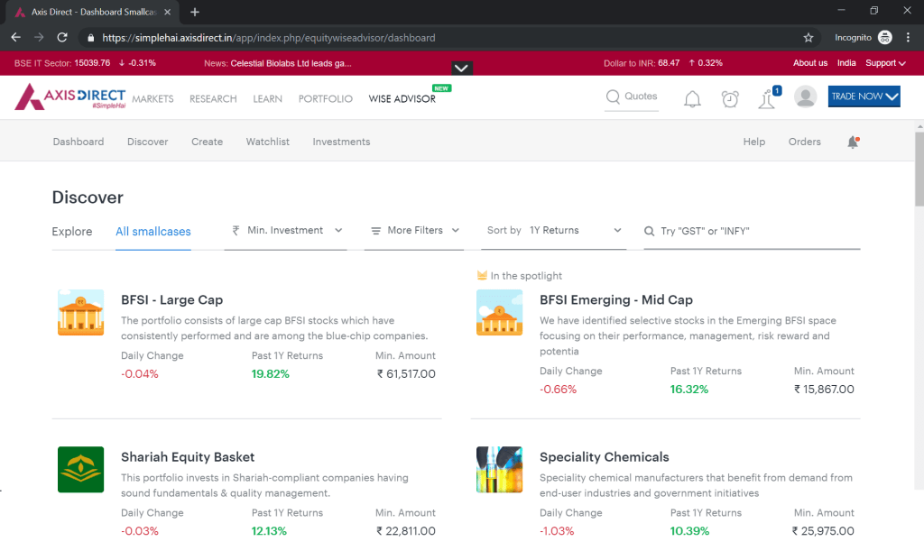Screen dimensions: 924x560
Task: Open the smallcase alert bell with red dot
Action: tap(853, 142)
